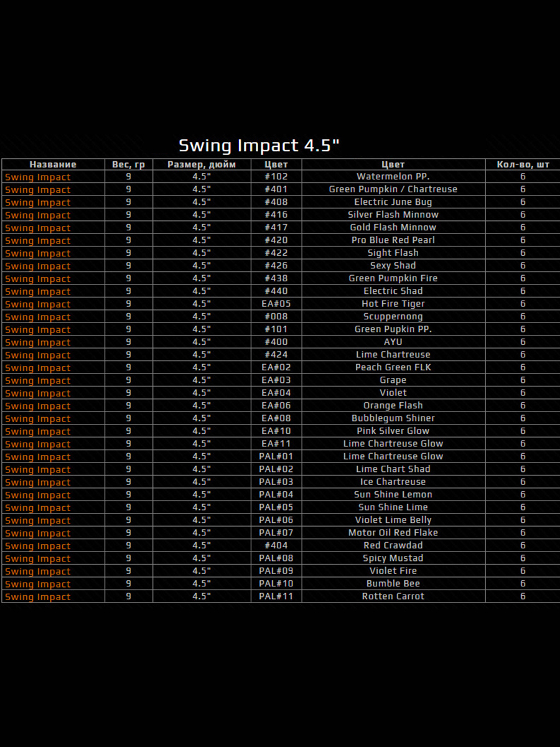Image resolution: width=560 pixels, height=747 pixels.
Task: Click the #401 color code
Action: (x=276, y=189)
